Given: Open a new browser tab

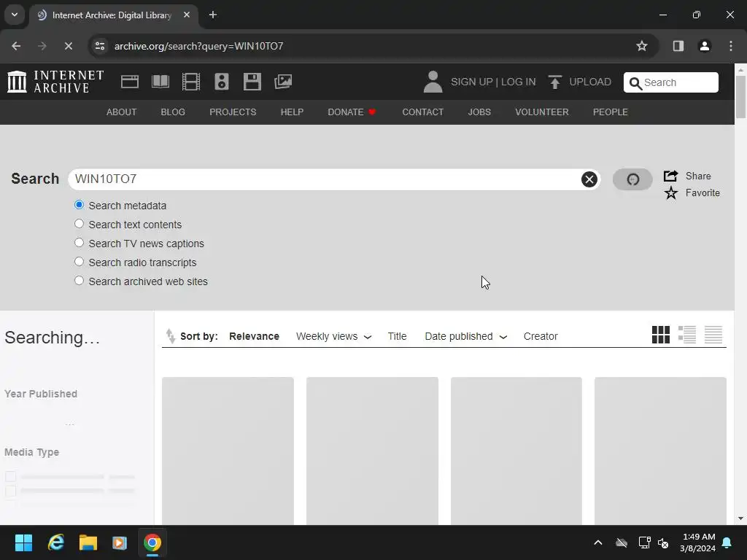Looking at the screenshot, I should 212,15.
